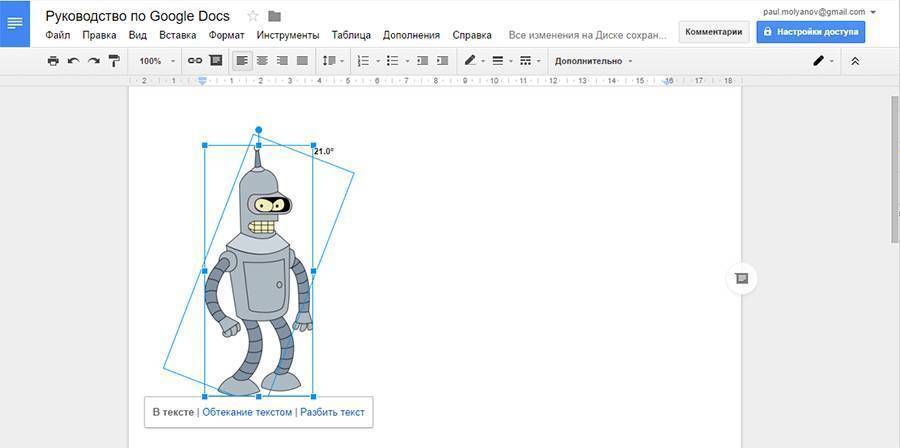Click the save status 'Все изменения на Диске' text
The image size is (900, 448).
point(588,35)
